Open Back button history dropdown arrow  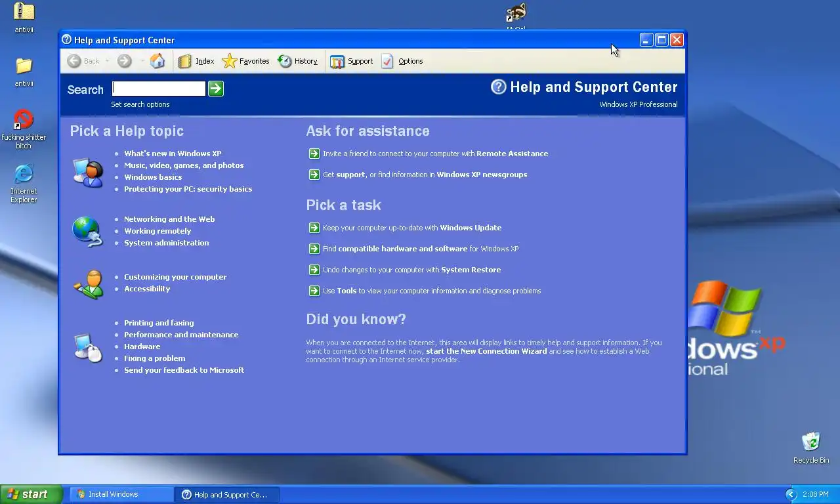pos(107,61)
